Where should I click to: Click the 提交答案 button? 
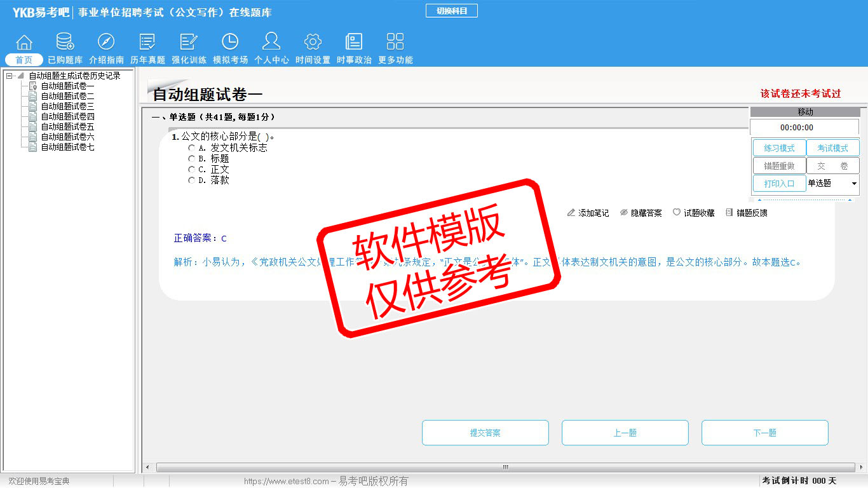(485, 433)
